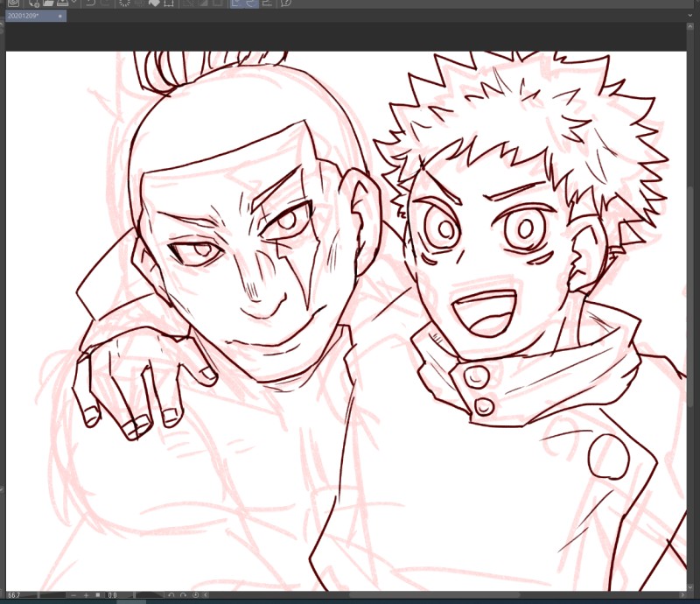Expand the save options arrow
The height and width of the screenshot is (604, 700).
point(73,3)
